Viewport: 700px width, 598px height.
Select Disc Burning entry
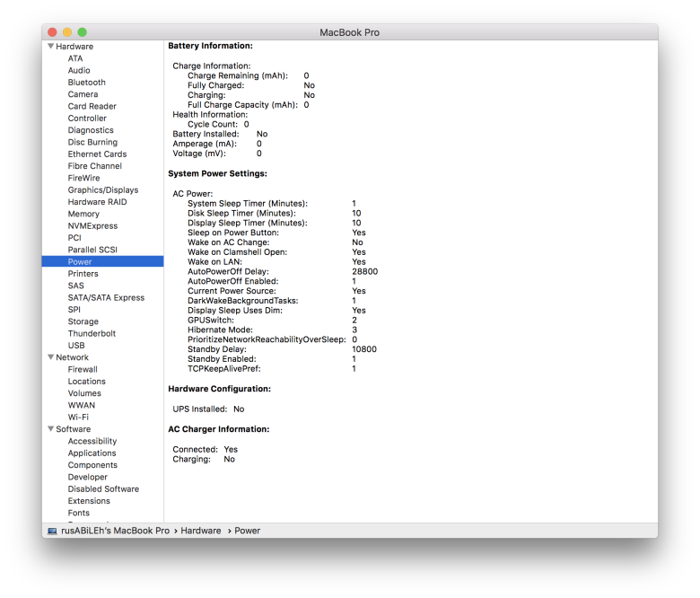[x=92, y=142]
